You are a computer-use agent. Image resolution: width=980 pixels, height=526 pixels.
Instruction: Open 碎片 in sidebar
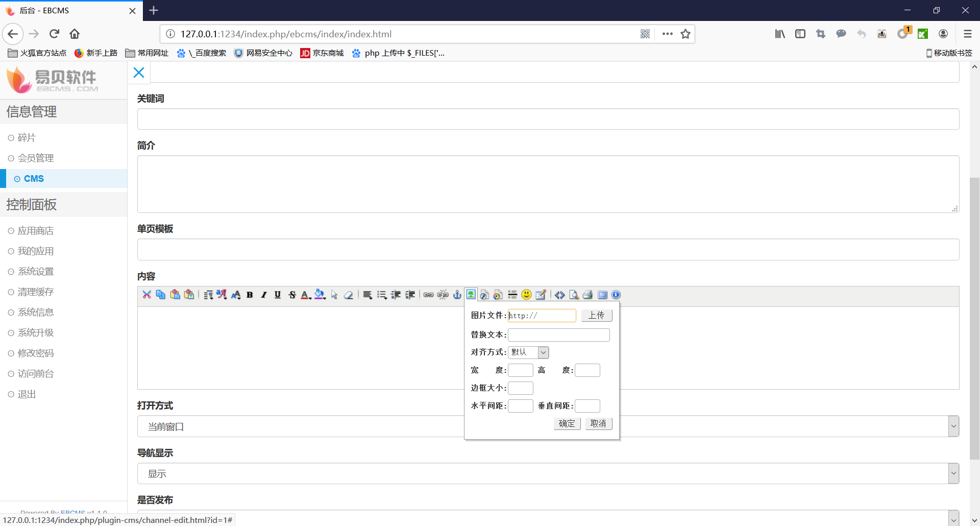[27, 138]
